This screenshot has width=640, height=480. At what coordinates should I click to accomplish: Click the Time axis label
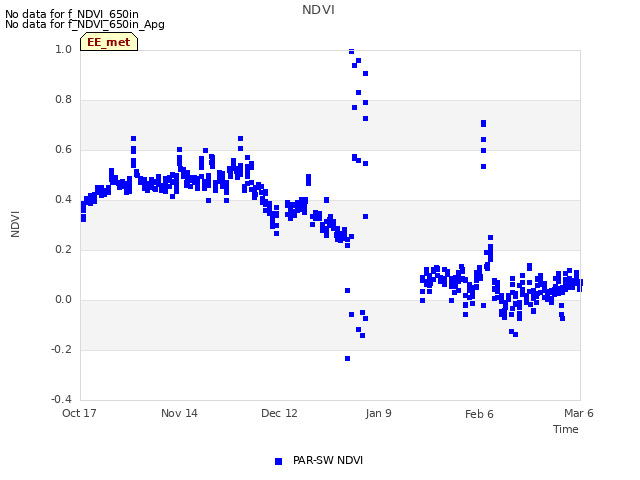click(566, 429)
